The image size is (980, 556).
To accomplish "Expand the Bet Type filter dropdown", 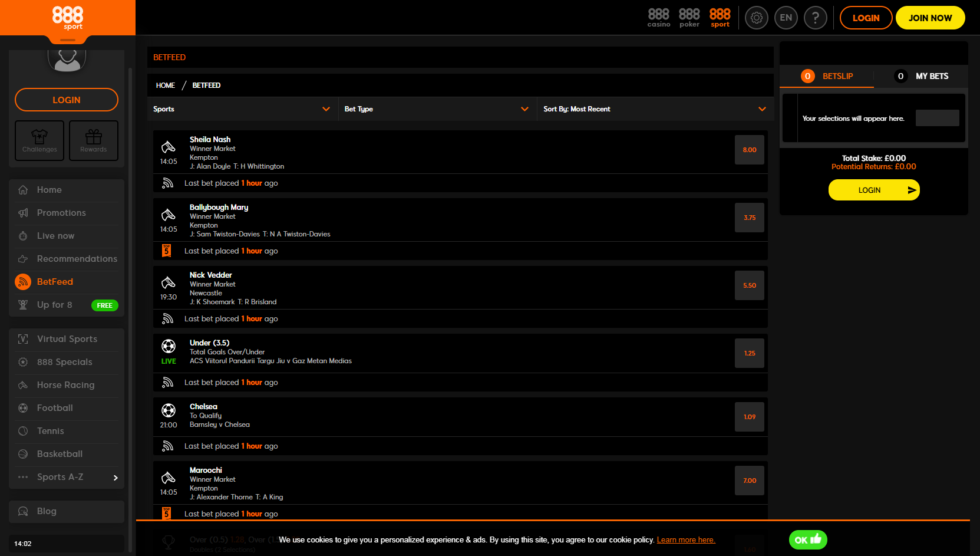I will click(437, 109).
